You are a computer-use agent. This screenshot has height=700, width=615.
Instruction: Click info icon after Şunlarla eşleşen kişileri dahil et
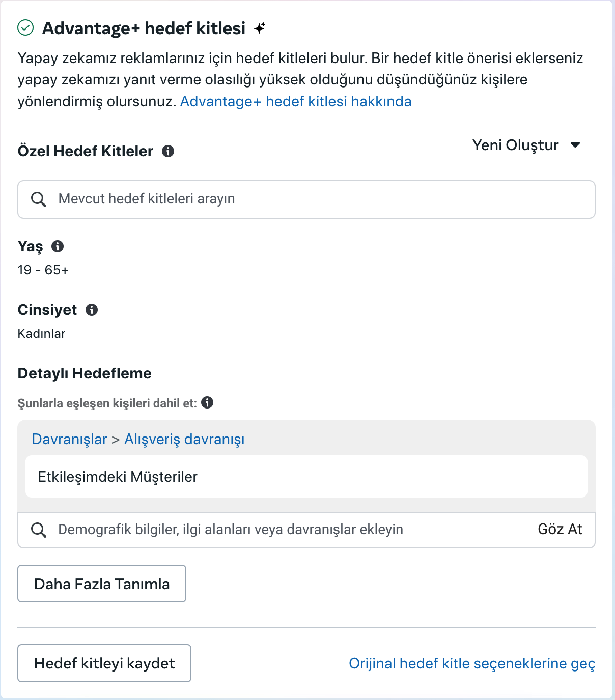point(207,402)
